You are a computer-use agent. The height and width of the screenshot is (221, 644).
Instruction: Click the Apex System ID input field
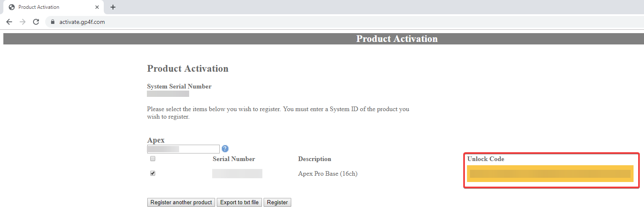click(x=183, y=149)
